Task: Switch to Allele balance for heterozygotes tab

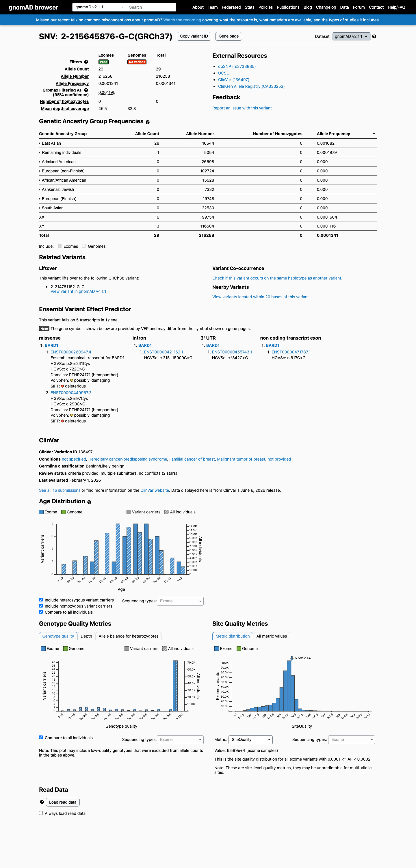Action: pos(129,636)
